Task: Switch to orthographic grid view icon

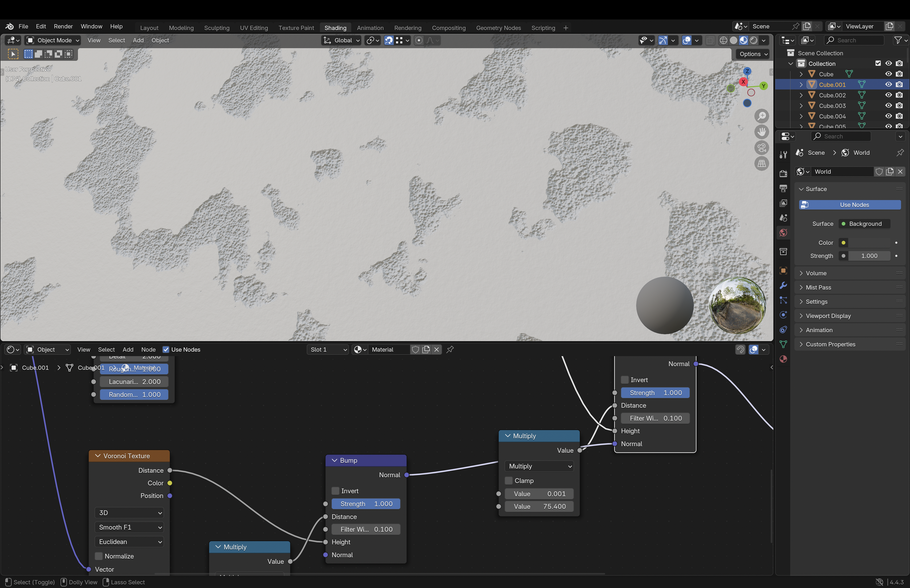Action: tap(761, 164)
